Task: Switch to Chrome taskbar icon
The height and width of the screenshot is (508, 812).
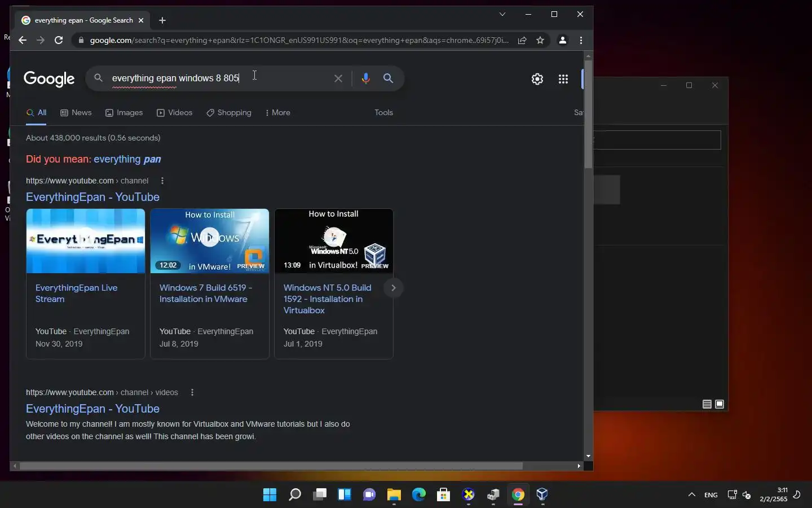Action: tap(518, 495)
